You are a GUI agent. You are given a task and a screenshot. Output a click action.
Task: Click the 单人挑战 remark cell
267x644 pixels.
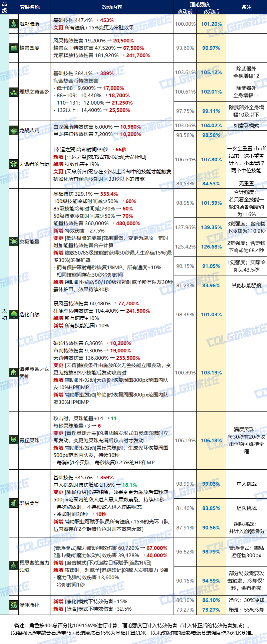pos(246,484)
